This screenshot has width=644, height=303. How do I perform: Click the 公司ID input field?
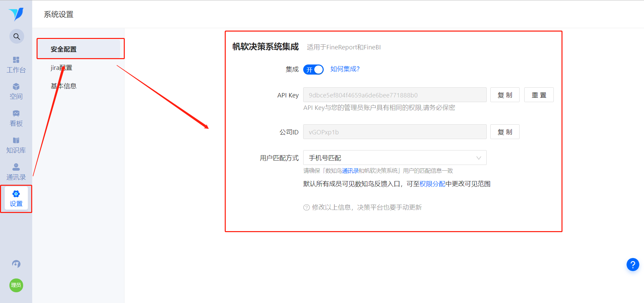tap(395, 132)
